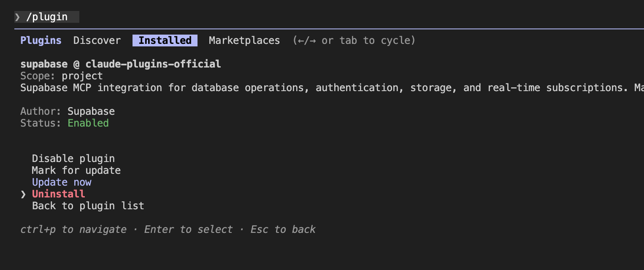Switch to the Discover tab
The height and width of the screenshot is (270, 644).
97,40
